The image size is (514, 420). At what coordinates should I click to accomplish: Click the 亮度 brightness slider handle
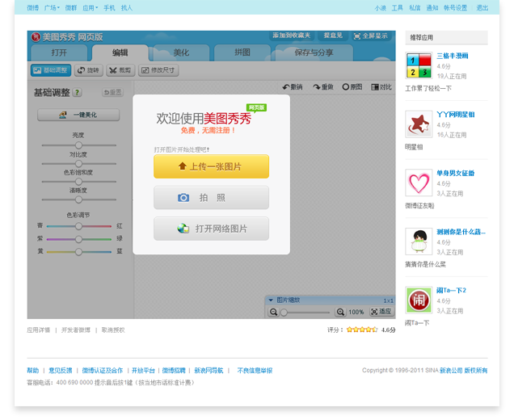[78, 145]
